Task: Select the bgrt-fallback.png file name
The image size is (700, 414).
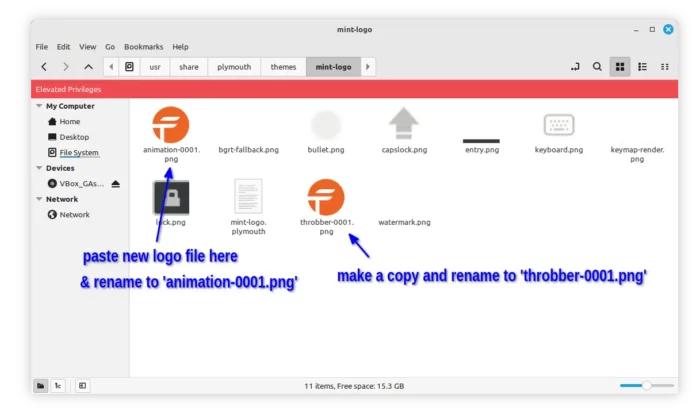Action: [249, 150]
